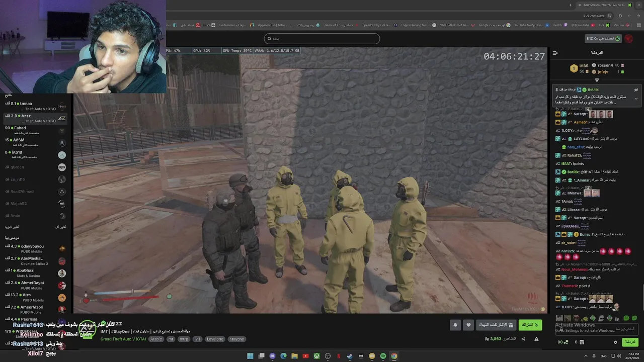Select the Azzz channel in sidebar
The height and width of the screenshot is (362, 644).
coord(35,118)
